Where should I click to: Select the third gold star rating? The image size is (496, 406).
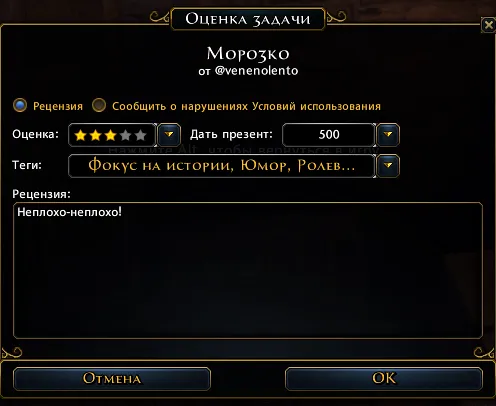[110, 135]
